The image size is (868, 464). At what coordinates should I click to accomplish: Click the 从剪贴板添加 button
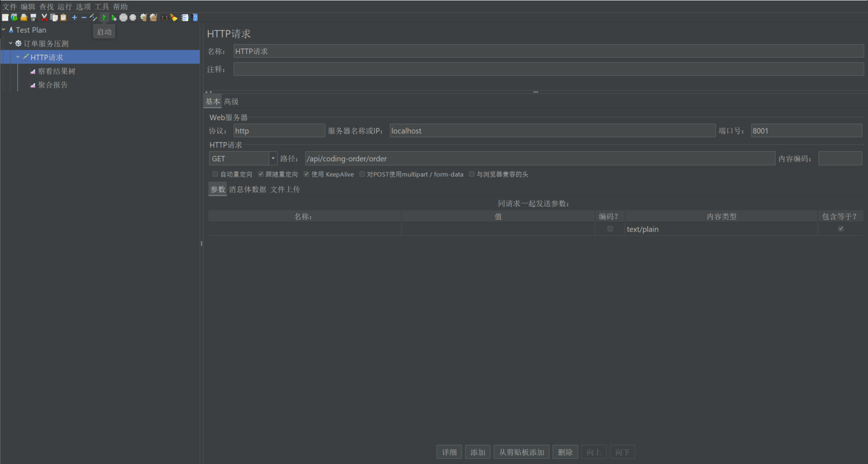522,452
